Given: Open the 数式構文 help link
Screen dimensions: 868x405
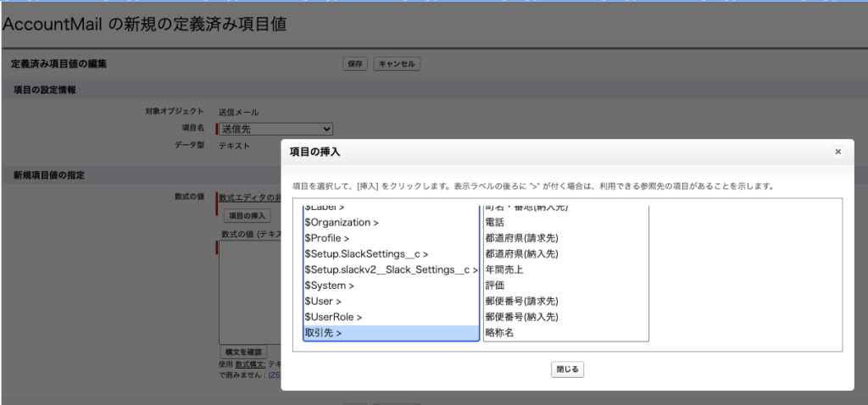Looking at the screenshot, I should (250, 364).
